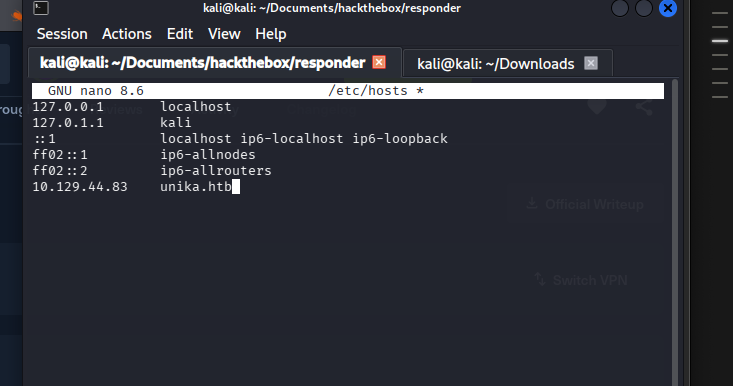Click the terminal vertical scrollbar
This screenshot has width=733, height=386.
tap(675, 233)
